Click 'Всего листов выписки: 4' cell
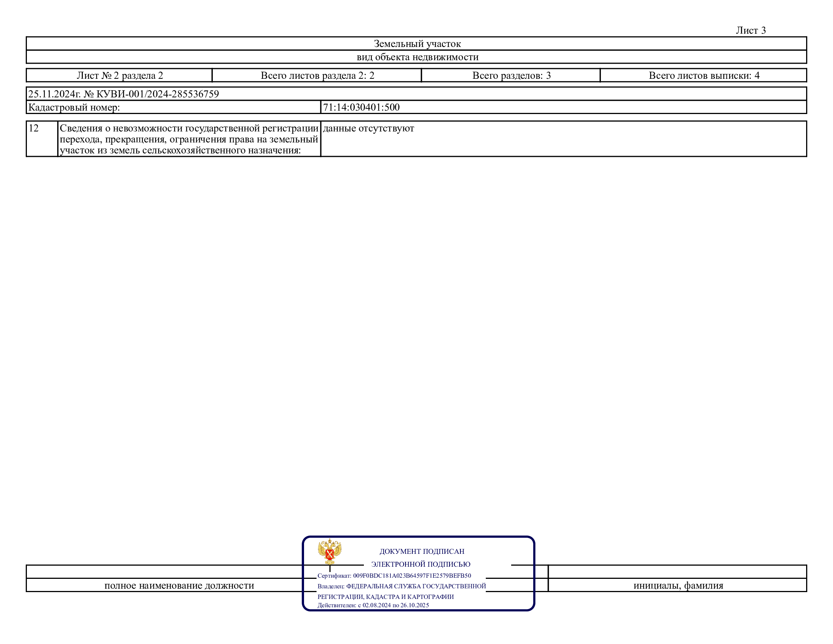The height and width of the screenshot is (644, 833). (704, 75)
